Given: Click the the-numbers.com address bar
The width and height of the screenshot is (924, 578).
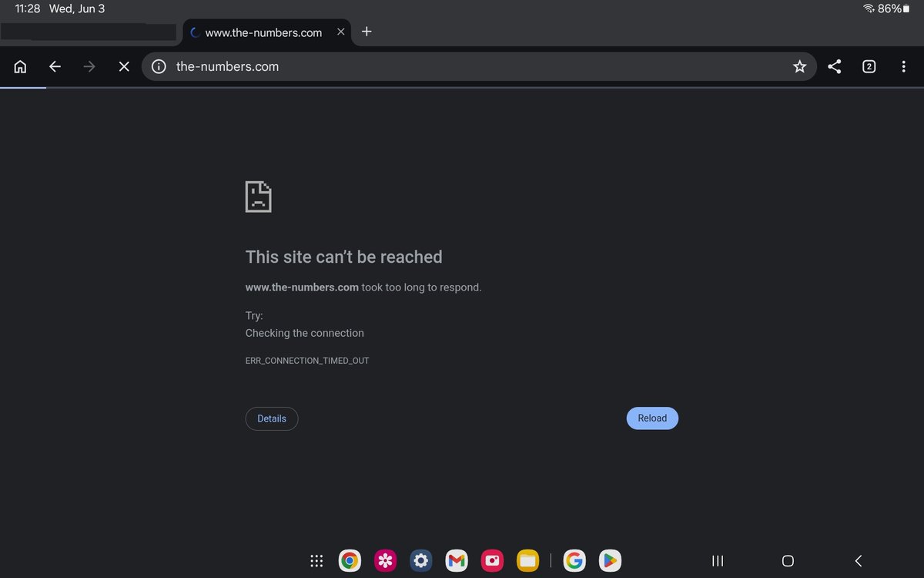Looking at the screenshot, I should 477,66.
